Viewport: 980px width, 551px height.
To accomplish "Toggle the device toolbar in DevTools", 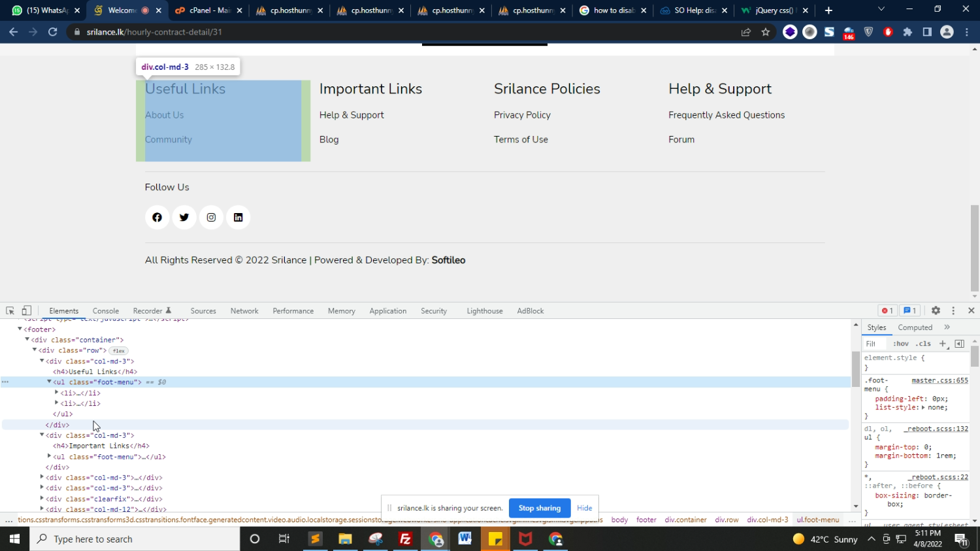I will coord(27,311).
